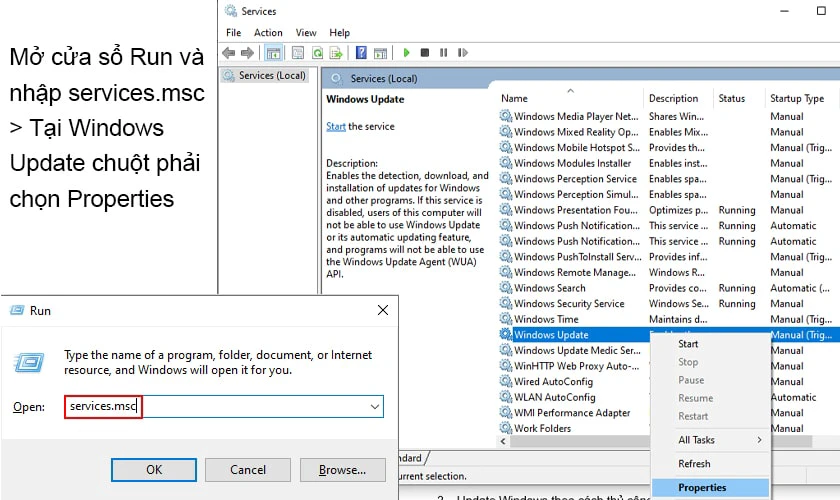Click the Restart Service toolbar icon
The image size is (840, 500).
tap(463, 53)
